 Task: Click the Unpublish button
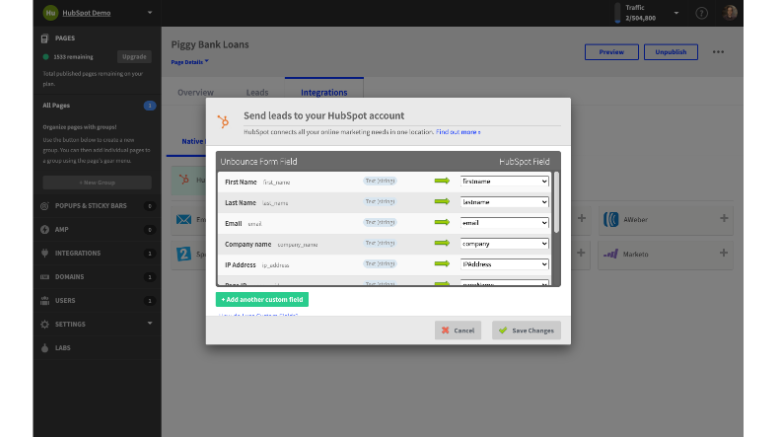click(670, 52)
